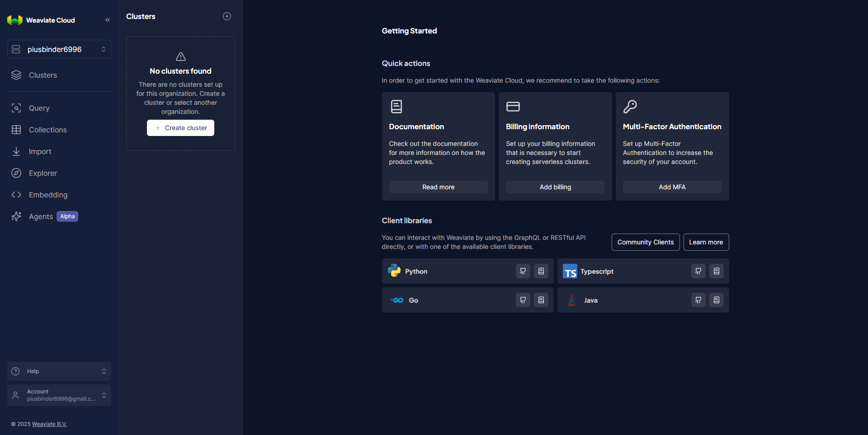The height and width of the screenshot is (435, 868).
Task: Click the Add MFA button
Action: coord(672,187)
